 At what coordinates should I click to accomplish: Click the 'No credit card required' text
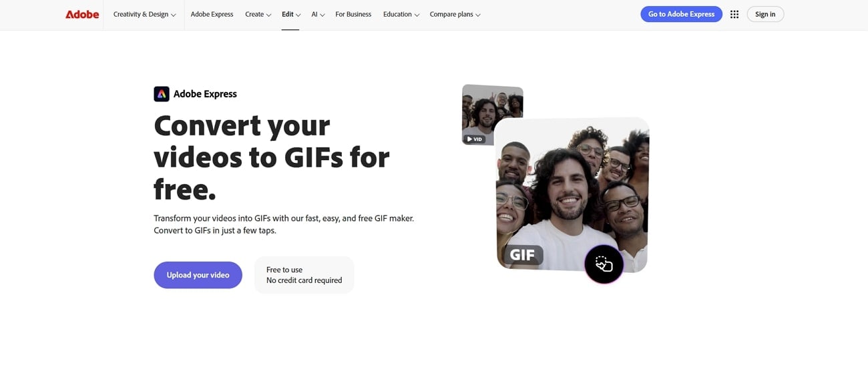[x=304, y=280]
